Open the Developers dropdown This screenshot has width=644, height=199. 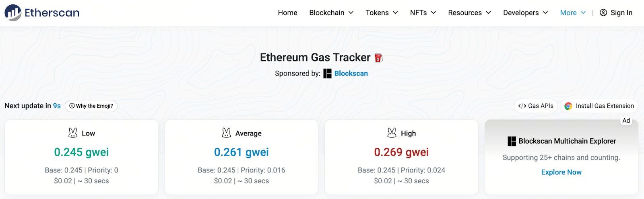click(x=525, y=13)
